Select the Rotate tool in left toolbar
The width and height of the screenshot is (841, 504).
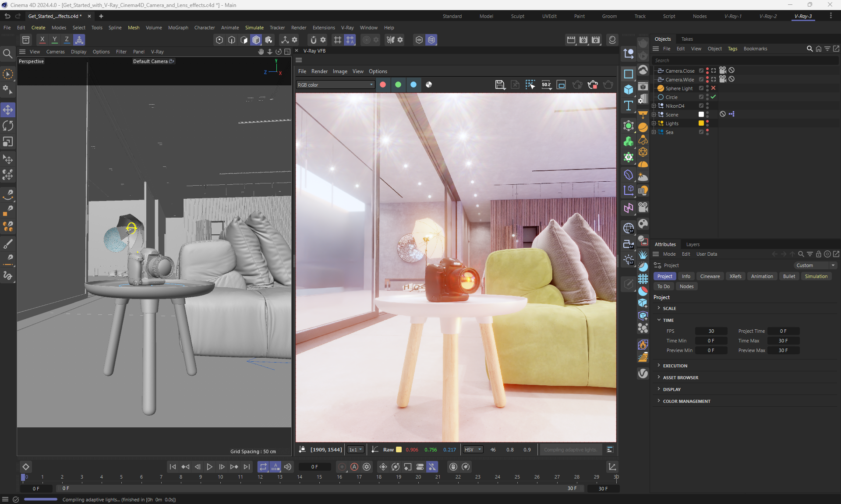(8, 126)
